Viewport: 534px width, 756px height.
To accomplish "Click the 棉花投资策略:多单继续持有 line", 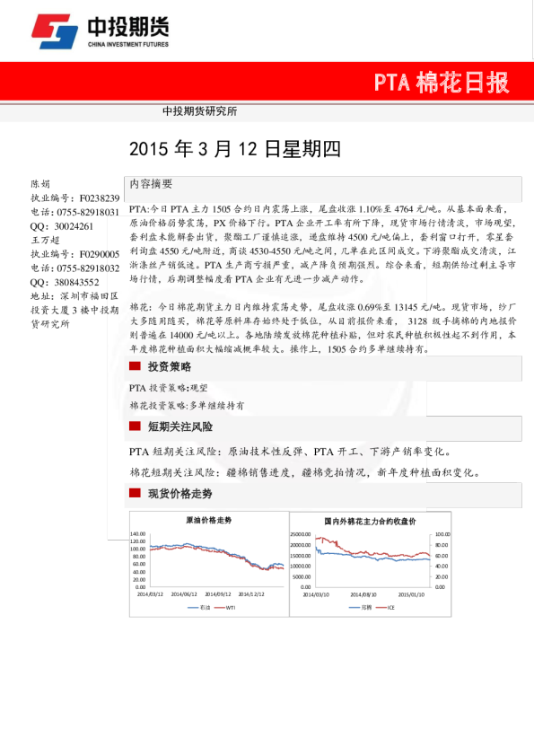I will tap(187, 406).
